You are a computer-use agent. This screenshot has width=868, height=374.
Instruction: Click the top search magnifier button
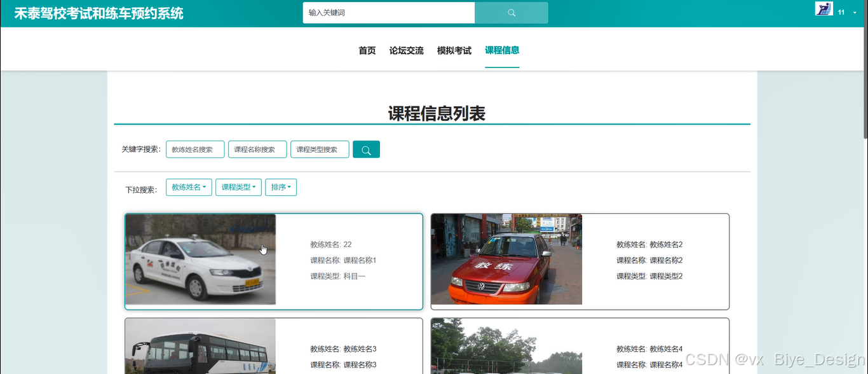[512, 13]
